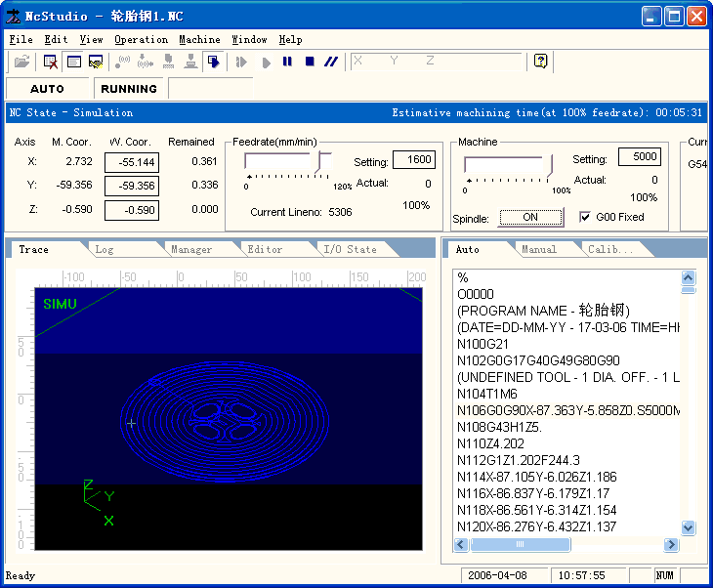Click the Reset double-slash toolbar icon
This screenshot has width=713, height=588.
[x=331, y=62]
